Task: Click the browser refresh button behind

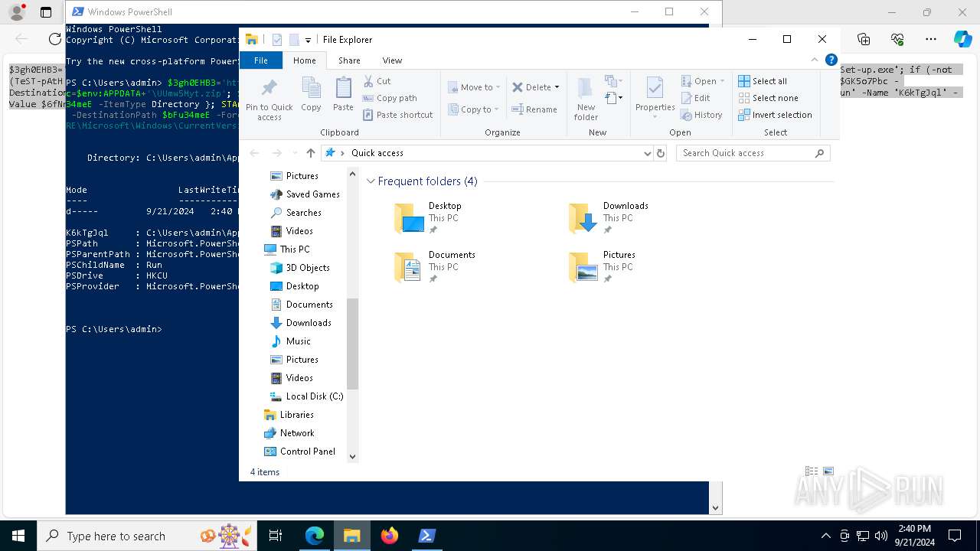Action: [54, 39]
